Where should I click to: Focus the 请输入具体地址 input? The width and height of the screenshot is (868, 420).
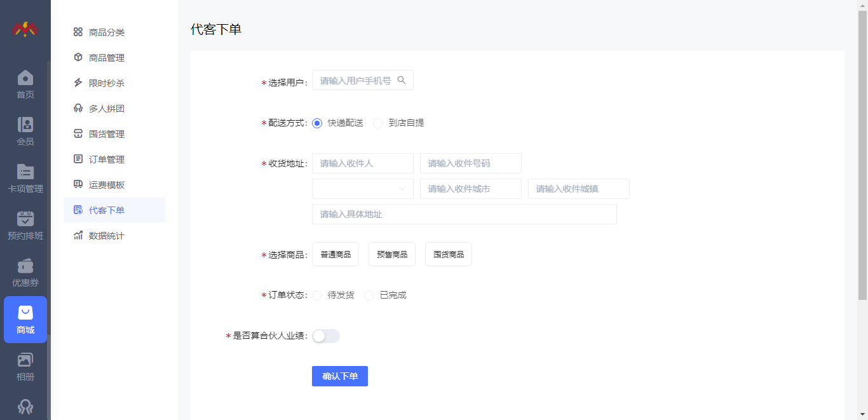pos(465,214)
